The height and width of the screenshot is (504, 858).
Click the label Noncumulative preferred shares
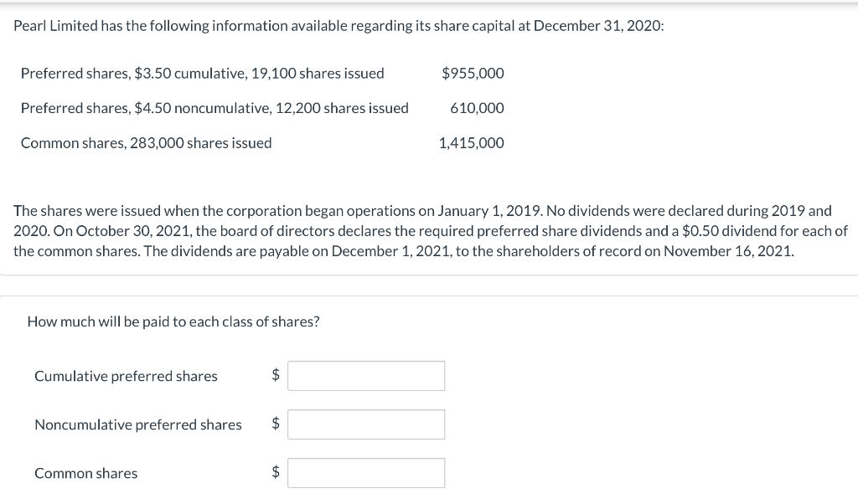tap(137, 424)
